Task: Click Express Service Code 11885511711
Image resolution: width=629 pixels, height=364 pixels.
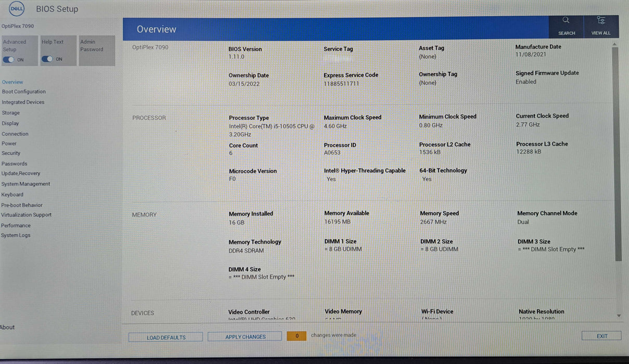Action: coord(341,84)
